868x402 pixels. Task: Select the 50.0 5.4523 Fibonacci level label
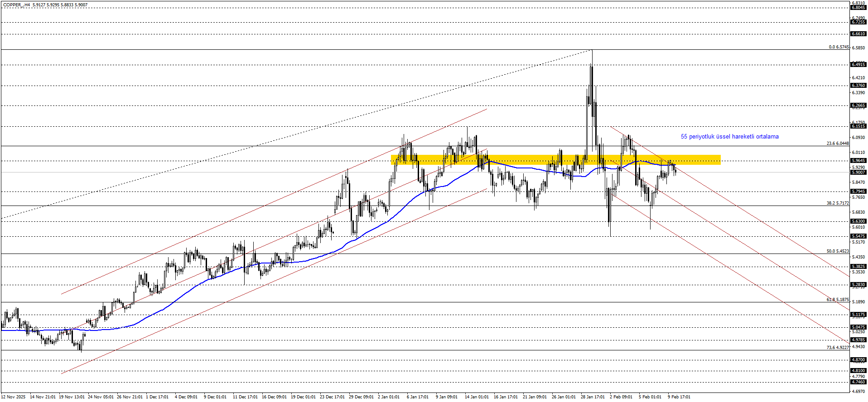[x=838, y=251]
